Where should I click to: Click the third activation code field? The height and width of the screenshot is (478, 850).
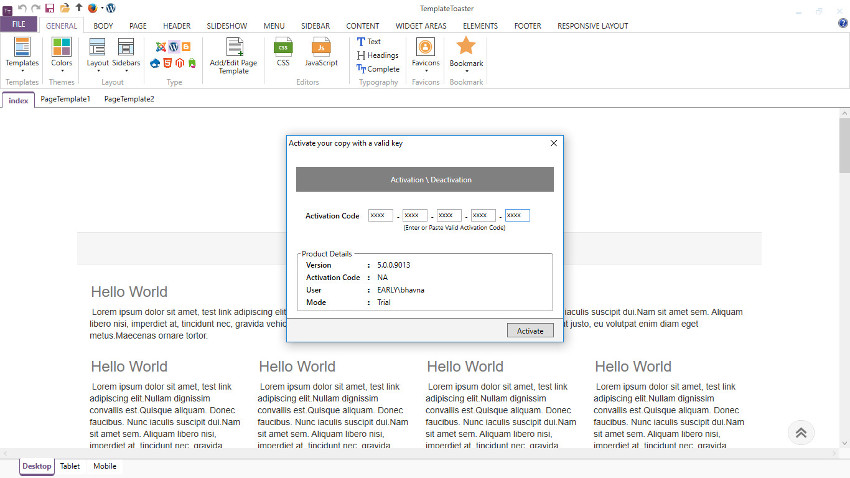point(449,215)
